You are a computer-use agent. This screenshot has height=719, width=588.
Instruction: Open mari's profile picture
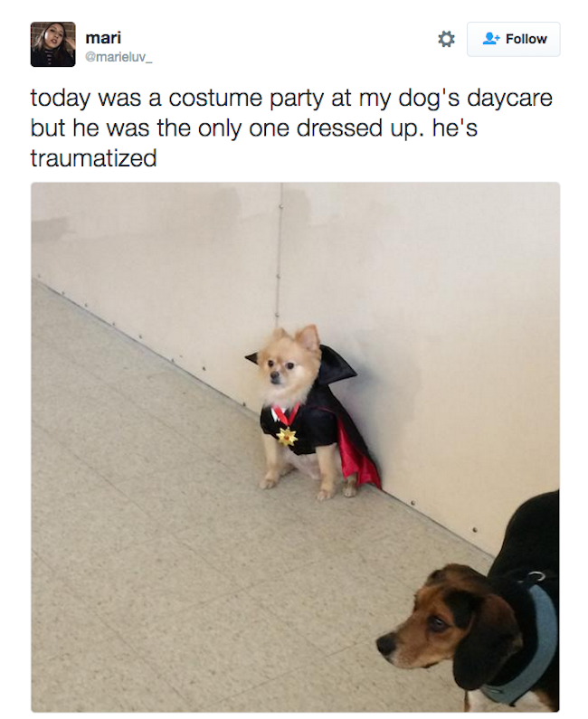[x=52, y=44]
